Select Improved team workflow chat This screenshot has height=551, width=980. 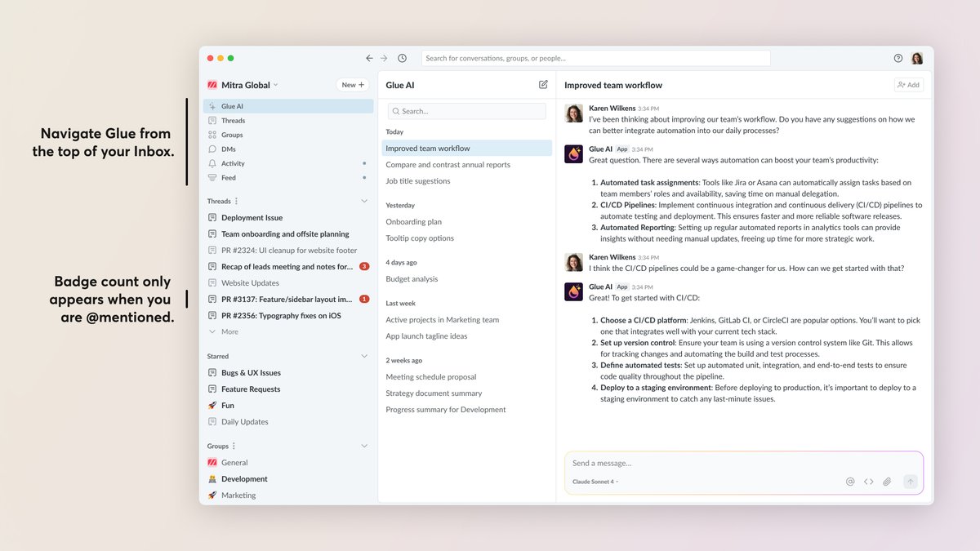click(467, 149)
